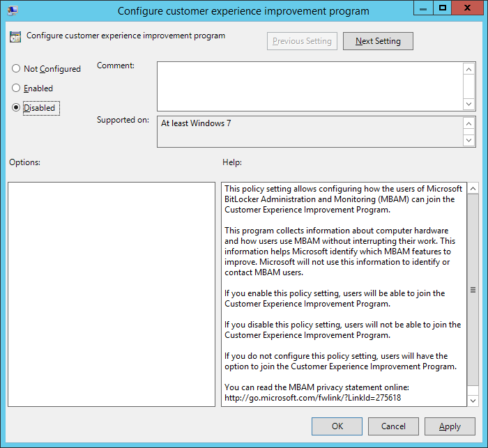Screen dimensions: 488x448
Task: Confirm with the OK button
Action: [337, 426]
